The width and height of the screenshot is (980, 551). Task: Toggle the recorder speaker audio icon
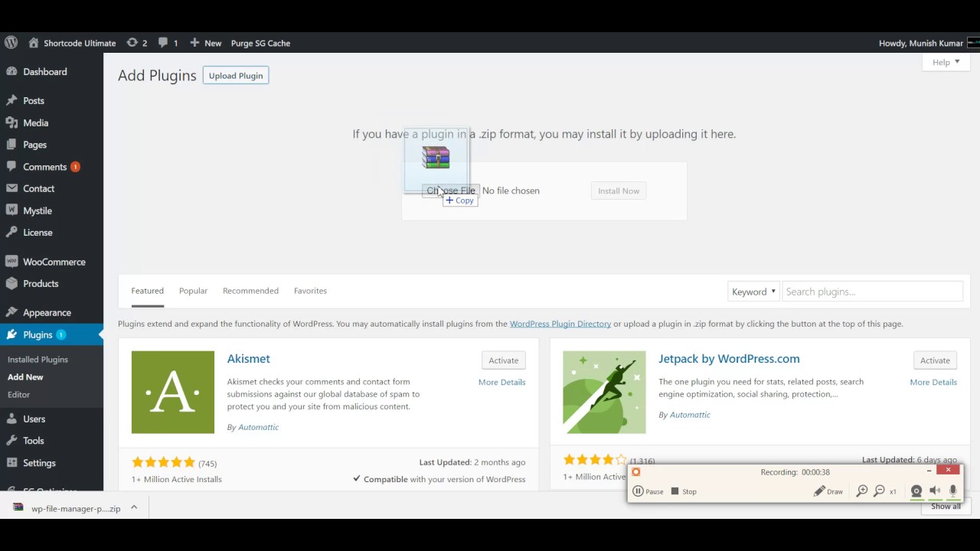point(935,491)
